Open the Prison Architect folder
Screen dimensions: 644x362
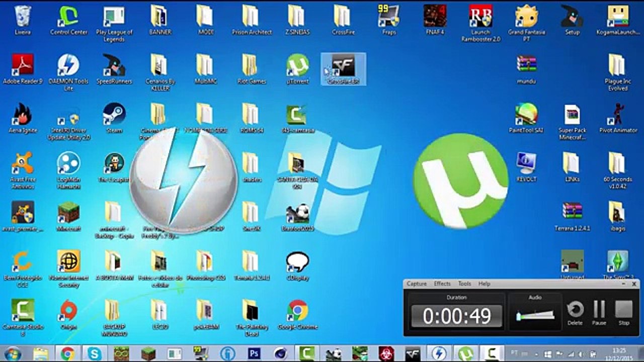coord(252,20)
